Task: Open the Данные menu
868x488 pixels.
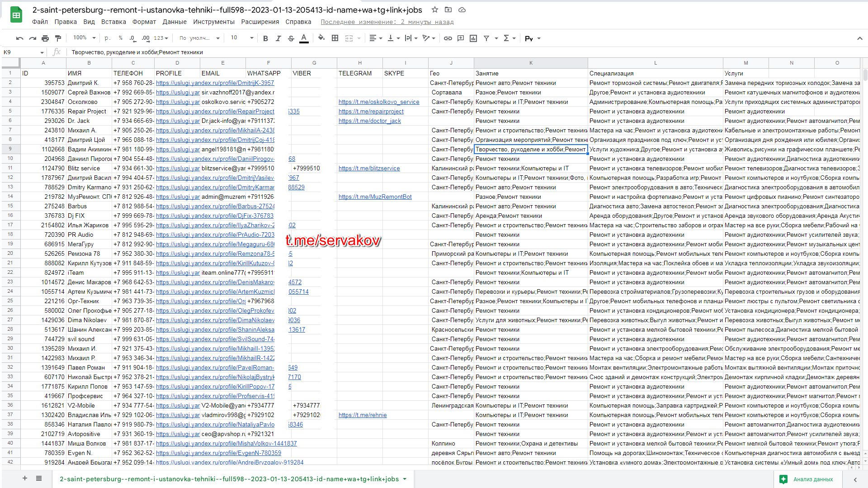Action: point(175,22)
